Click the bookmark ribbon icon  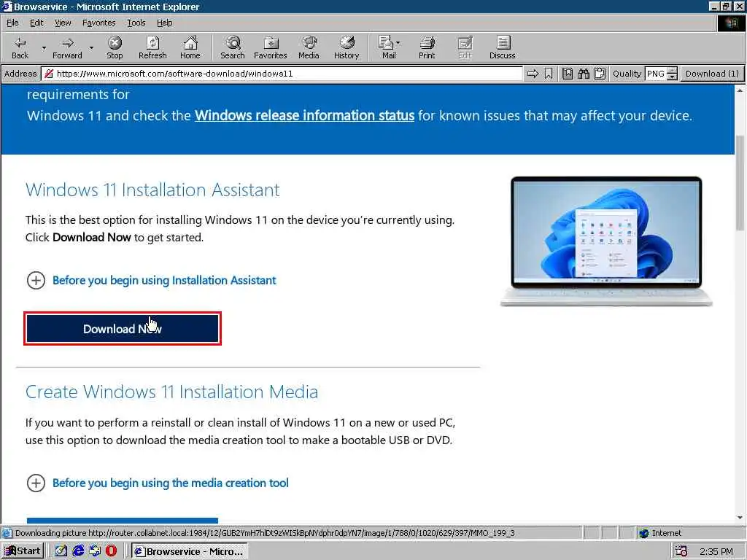[x=549, y=74]
